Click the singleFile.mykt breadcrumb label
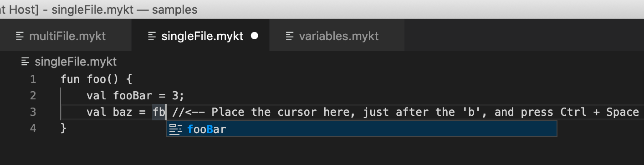Viewport: 644px width, 165px height. [x=76, y=61]
